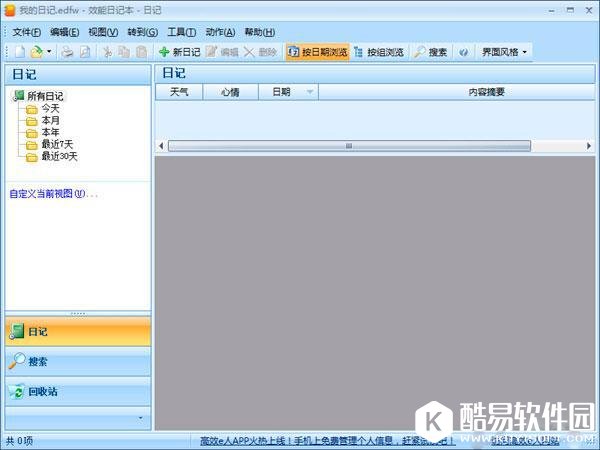Viewport: 600px width, 450px height.
Task: Click the paste clipboard icon
Action: tap(142, 52)
